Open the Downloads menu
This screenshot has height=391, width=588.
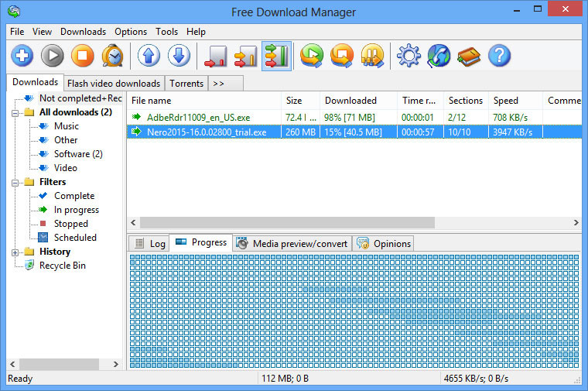(x=84, y=32)
